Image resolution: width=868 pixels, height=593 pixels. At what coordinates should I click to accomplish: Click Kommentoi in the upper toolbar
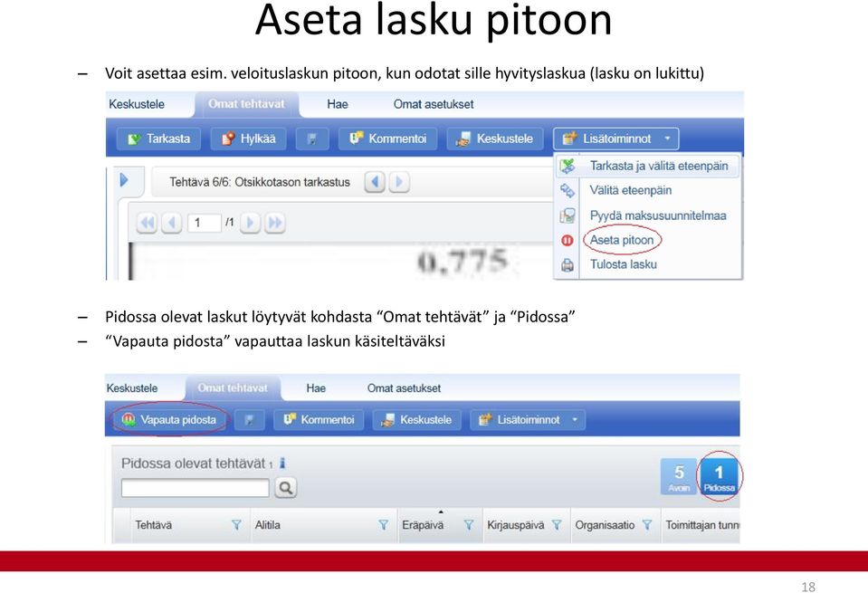[x=387, y=139]
